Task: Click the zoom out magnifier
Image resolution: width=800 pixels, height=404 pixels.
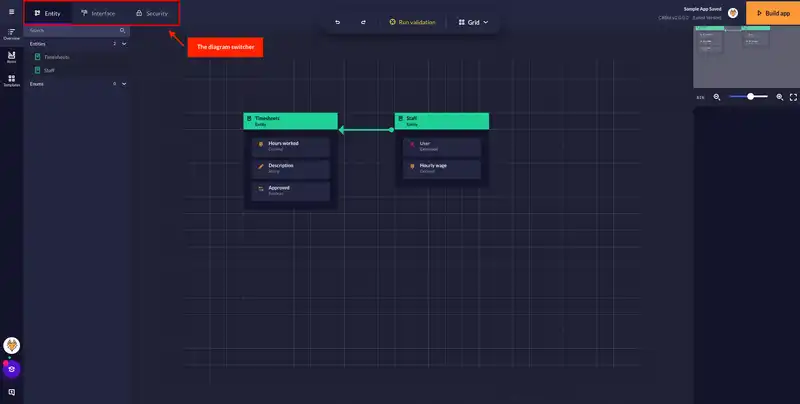Action: coord(716,97)
